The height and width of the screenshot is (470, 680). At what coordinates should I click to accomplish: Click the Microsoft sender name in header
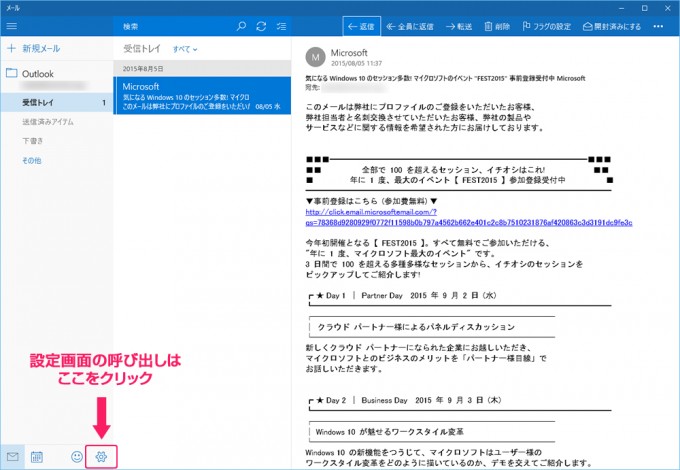pos(349,53)
